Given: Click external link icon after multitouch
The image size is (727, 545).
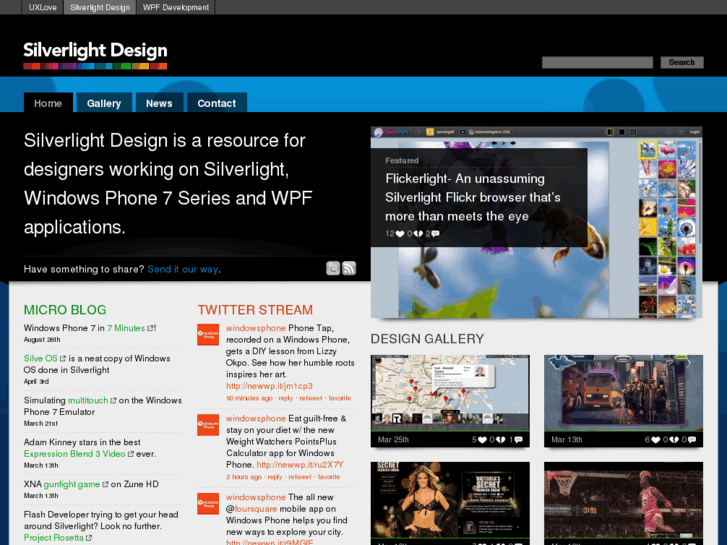Looking at the screenshot, I should [113, 400].
